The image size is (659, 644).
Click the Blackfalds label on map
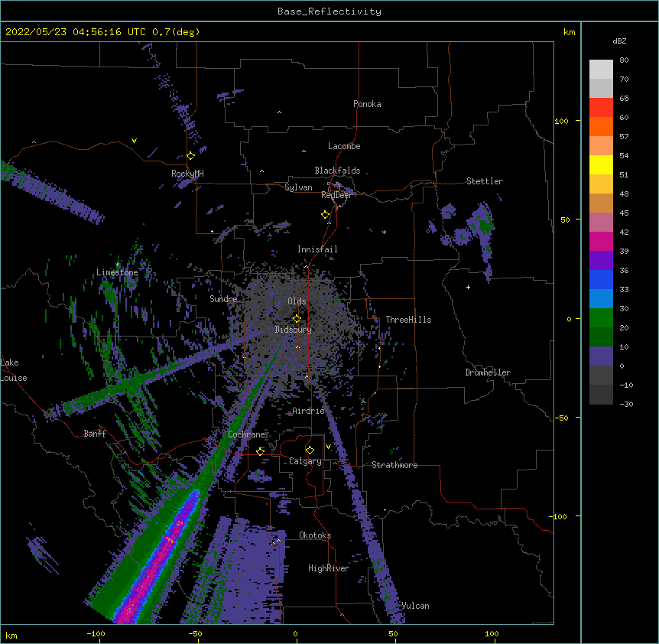(337, 171)
